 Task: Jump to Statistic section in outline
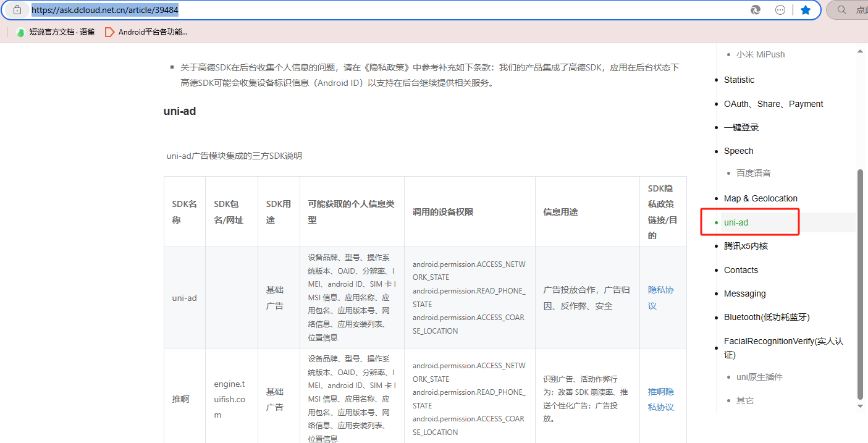739,80
